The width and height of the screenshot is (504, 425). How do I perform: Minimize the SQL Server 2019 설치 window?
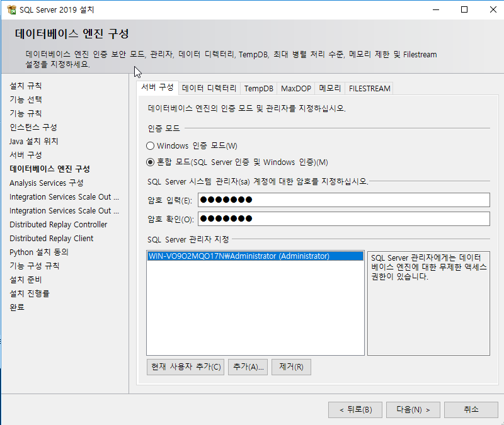(x=436, y=9)
